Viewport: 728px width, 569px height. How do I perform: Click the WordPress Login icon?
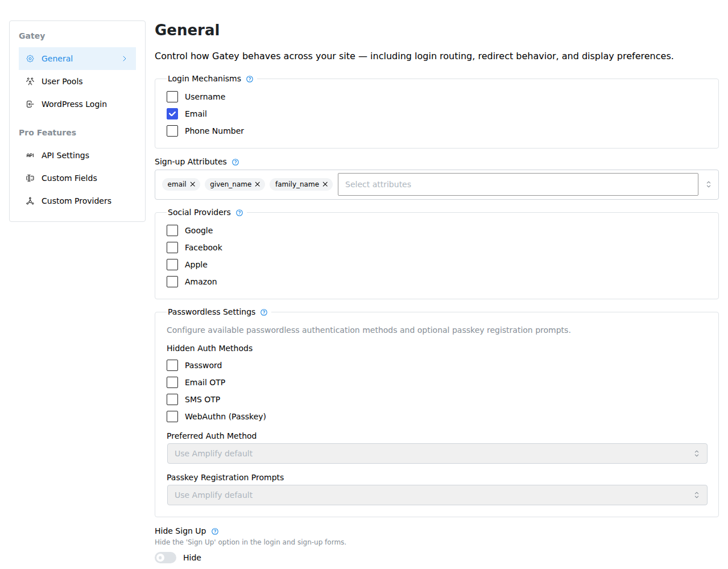pyautogui.click(x=30, y=104)
